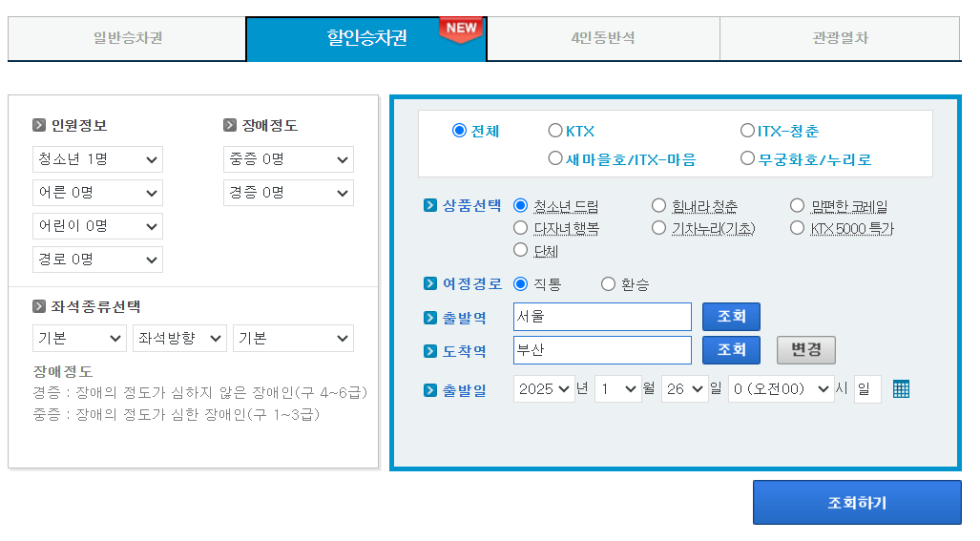Image resolution: width=980 pixels, height=541 pixels.
Task: Select the KTX train type radio
Action: point(555,131)
